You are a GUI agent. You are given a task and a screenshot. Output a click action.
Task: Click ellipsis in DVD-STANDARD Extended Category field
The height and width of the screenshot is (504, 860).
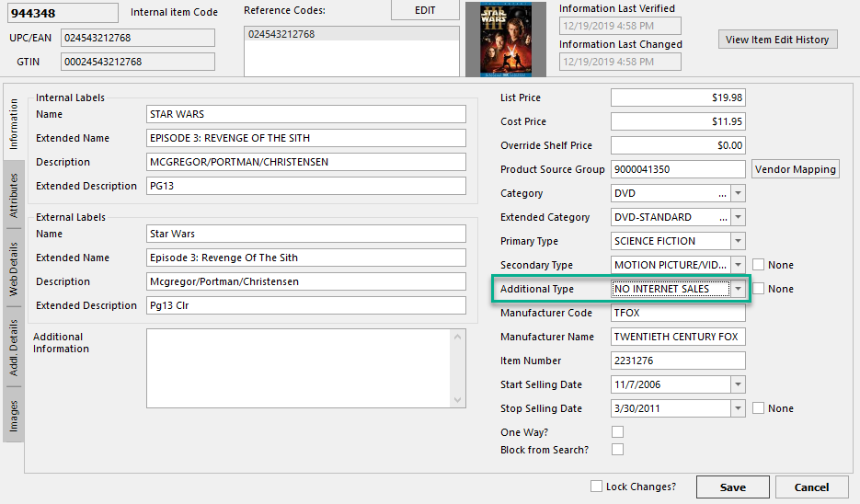click(724, 218)
